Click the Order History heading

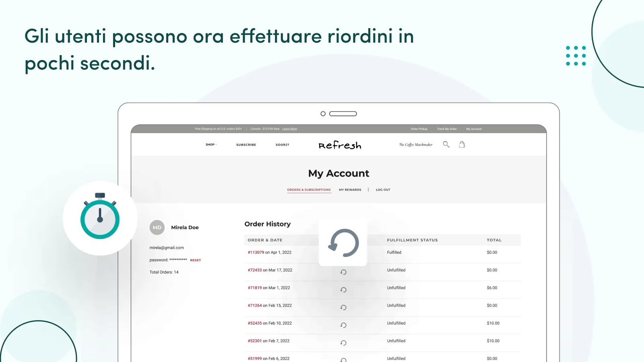coord(267,224)
